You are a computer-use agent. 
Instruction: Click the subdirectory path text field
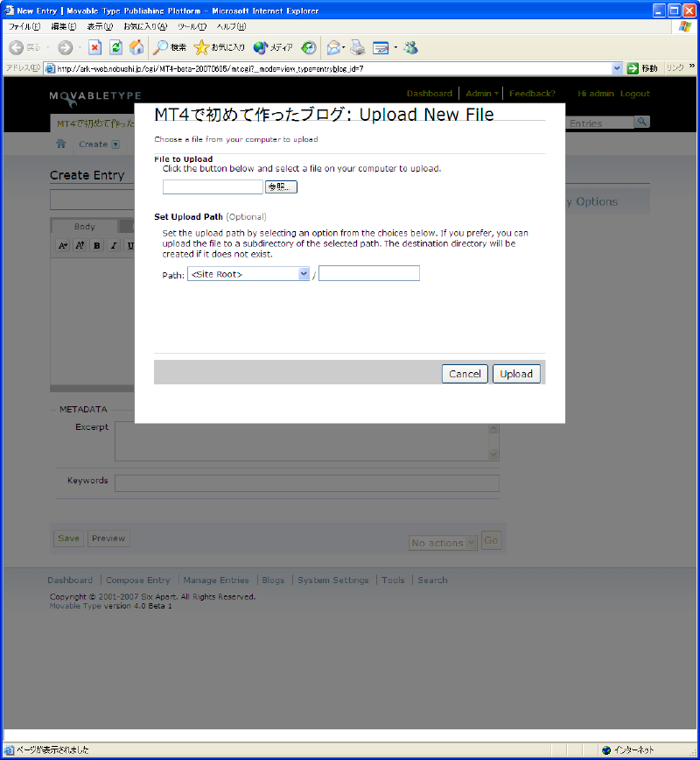(368, 274)
